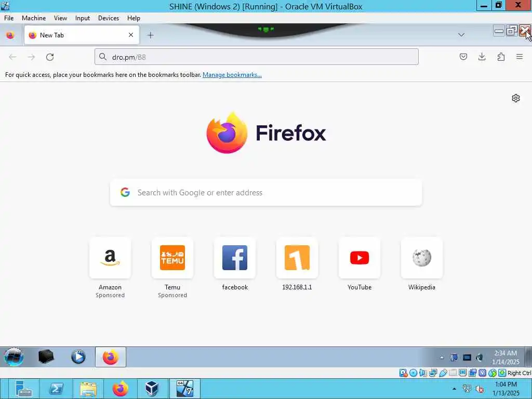
Task: Expand the list all tabs chevron
Action: point(461,35)
